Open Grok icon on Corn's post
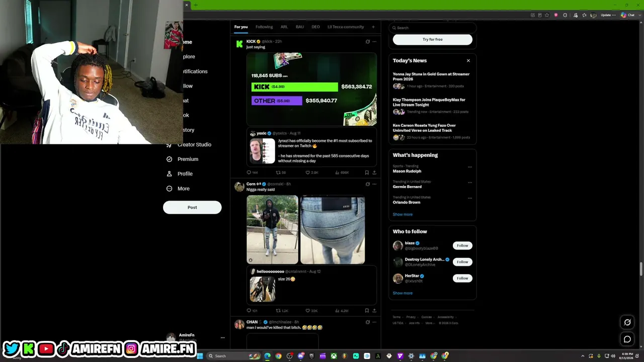This screenshot has height=362, width=644. point(367,184)
